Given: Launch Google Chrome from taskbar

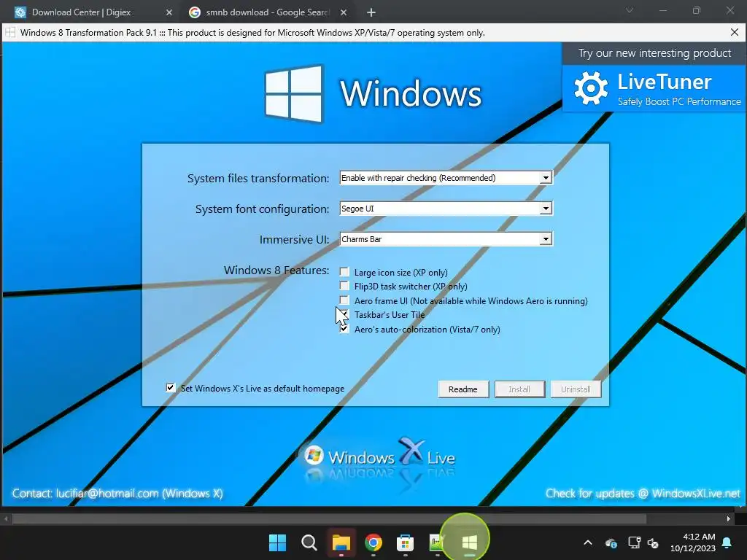Looking at the screenshot, I should pos(373,542).
